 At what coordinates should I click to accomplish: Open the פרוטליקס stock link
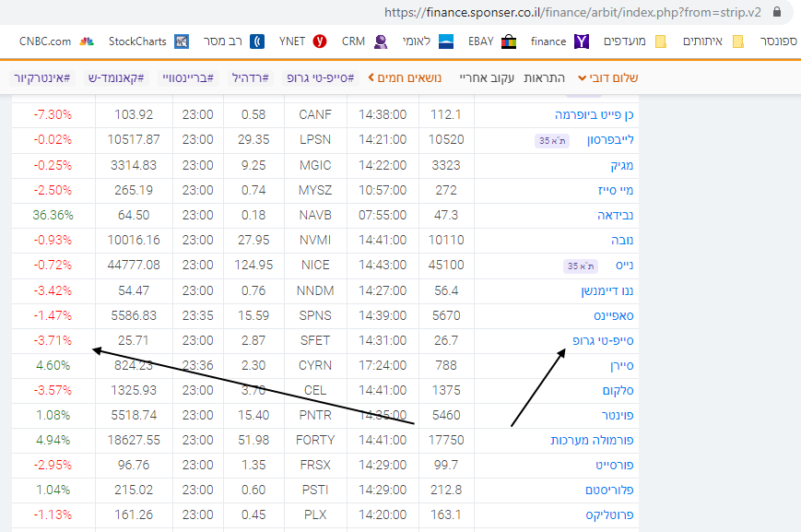[x=609, y=514]
